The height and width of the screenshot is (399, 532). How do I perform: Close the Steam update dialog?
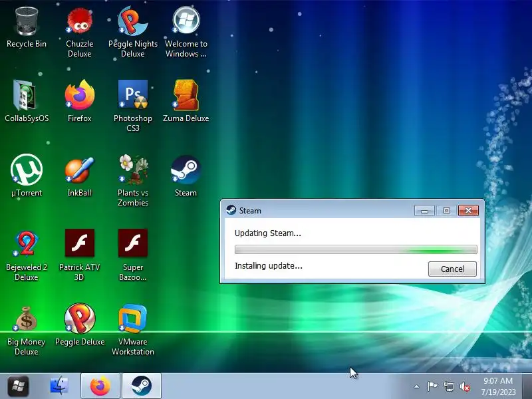click(x=468, y=211)
